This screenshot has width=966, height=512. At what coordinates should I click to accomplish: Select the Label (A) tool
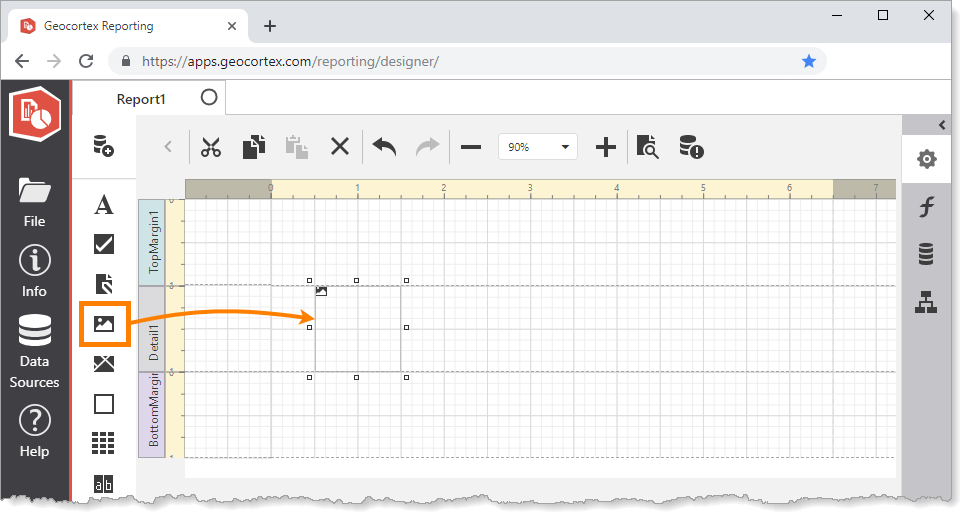pyautogui.click(x=104, y=205)
